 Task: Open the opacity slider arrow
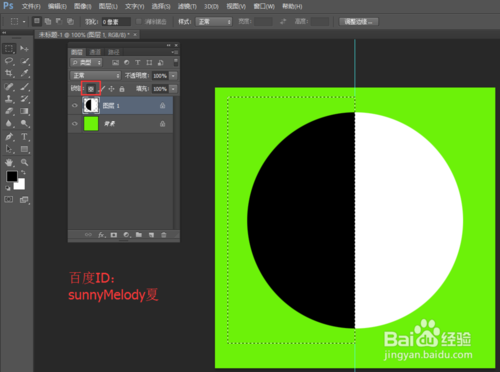coord(173,76)
